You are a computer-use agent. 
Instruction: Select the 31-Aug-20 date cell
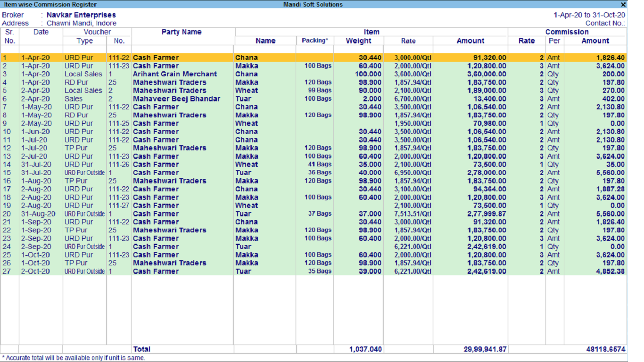[38, 214]
